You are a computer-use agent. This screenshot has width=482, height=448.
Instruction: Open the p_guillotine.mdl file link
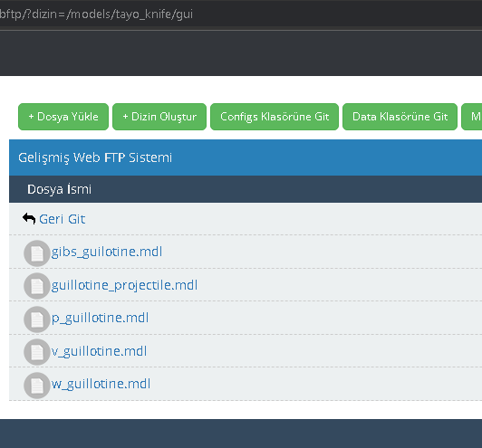click(100, 318)
